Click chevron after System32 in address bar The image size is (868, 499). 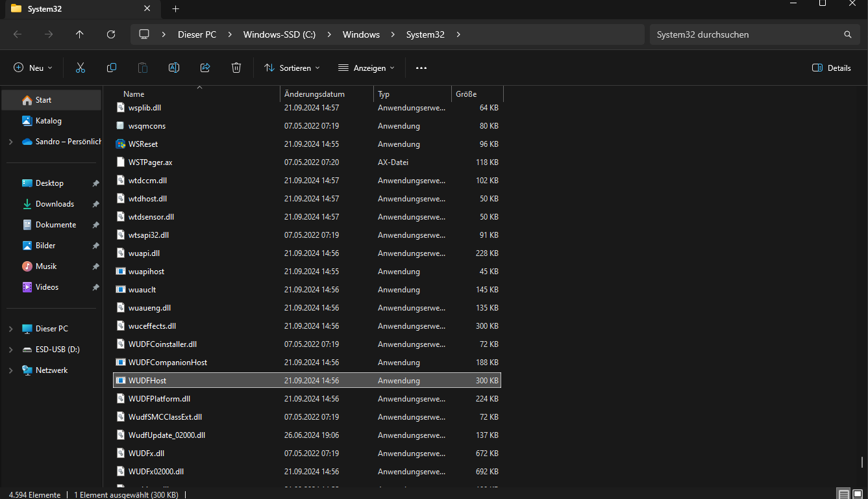[x=458, y=34]
